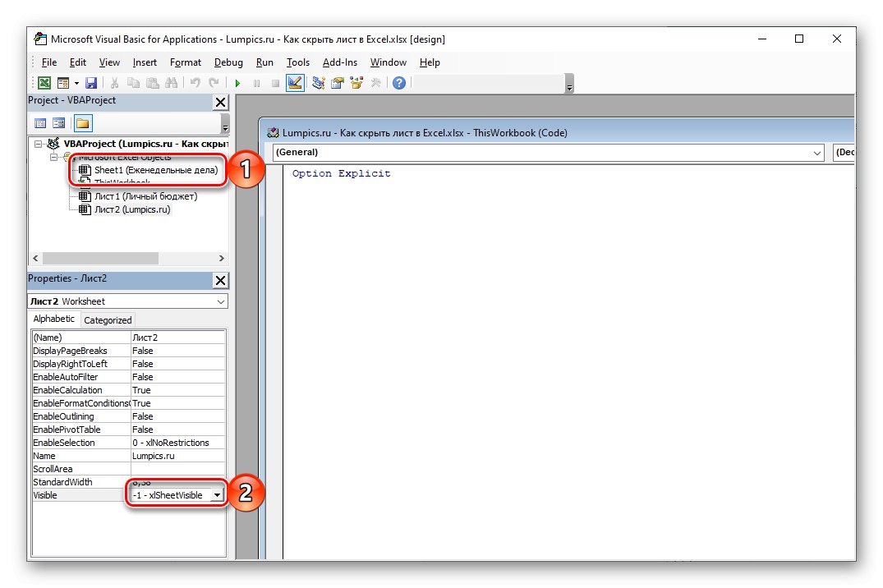883x588 pixels.
Task: Toggle the Design Mode icon
Action: (x=295, y=83)
